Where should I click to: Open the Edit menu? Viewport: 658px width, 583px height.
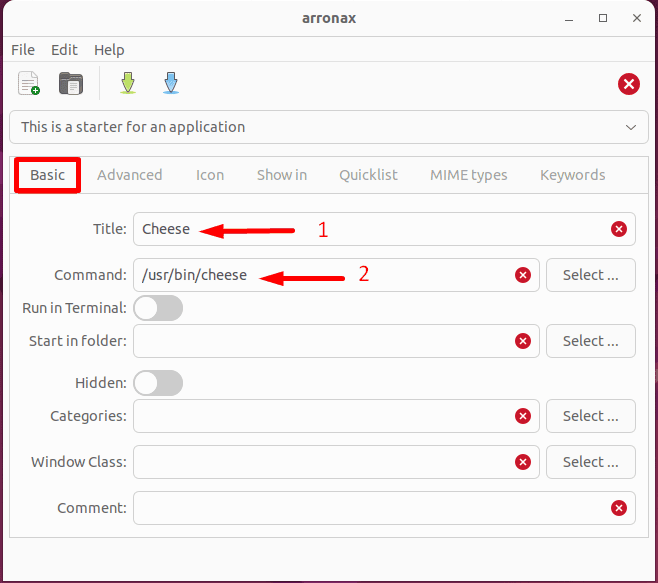[64, 50]
